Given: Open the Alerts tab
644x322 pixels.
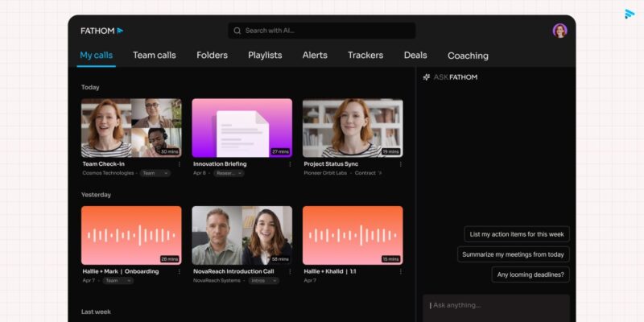Looking at the screenshot, I should (x=315, y=56).
